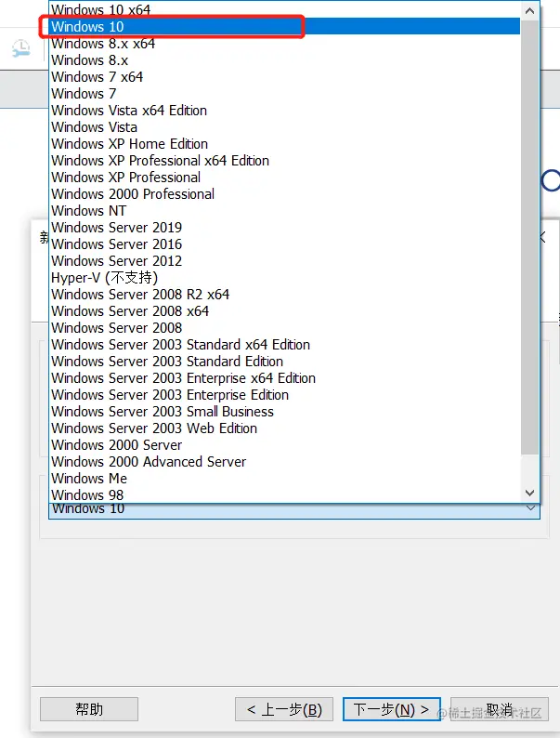
Task: Select Windows XP Home Edition
Action: tap(284, 143)
